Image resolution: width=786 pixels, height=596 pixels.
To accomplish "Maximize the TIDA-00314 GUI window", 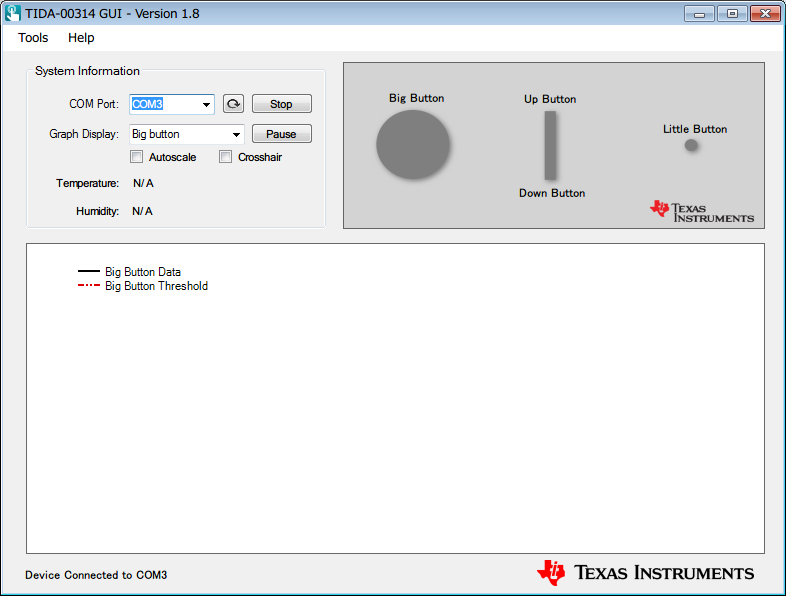I will [732, 14].
